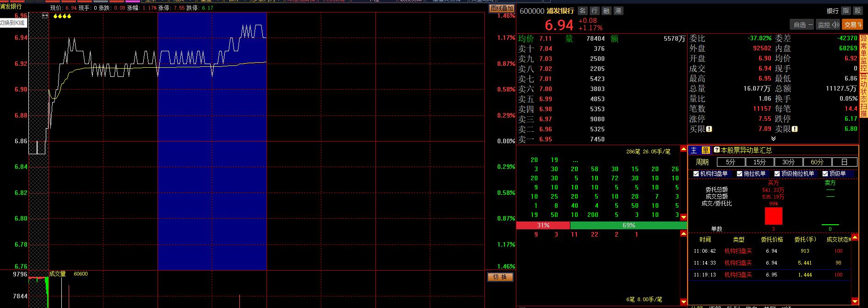Switch to the 单 tab in the anomaly panel
868x308 pixels.
coord(705,150)
